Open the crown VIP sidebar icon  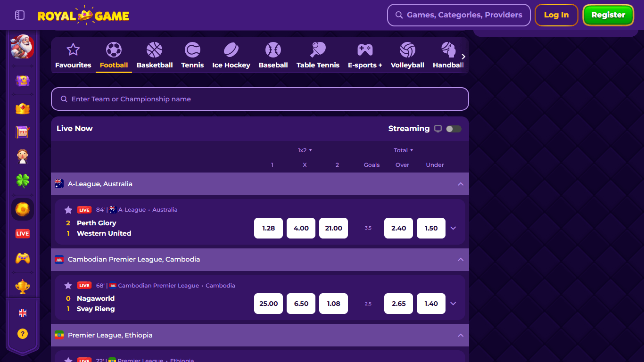pyautogui.click(x=23, y=108)
